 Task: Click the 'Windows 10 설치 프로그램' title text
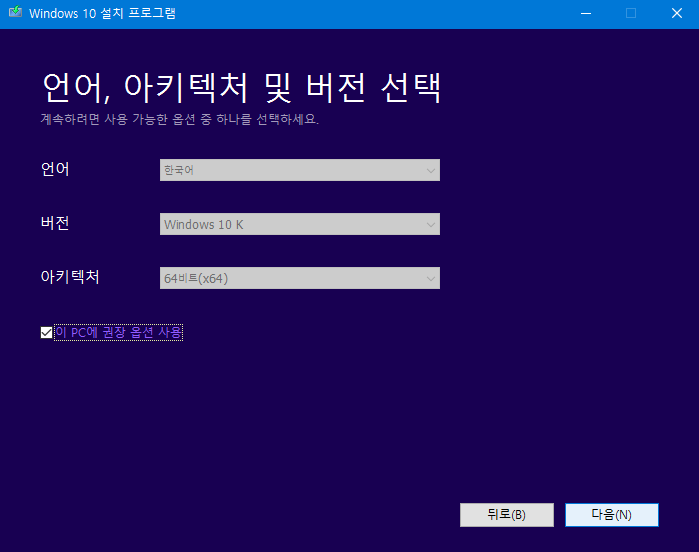click(103, 13)
